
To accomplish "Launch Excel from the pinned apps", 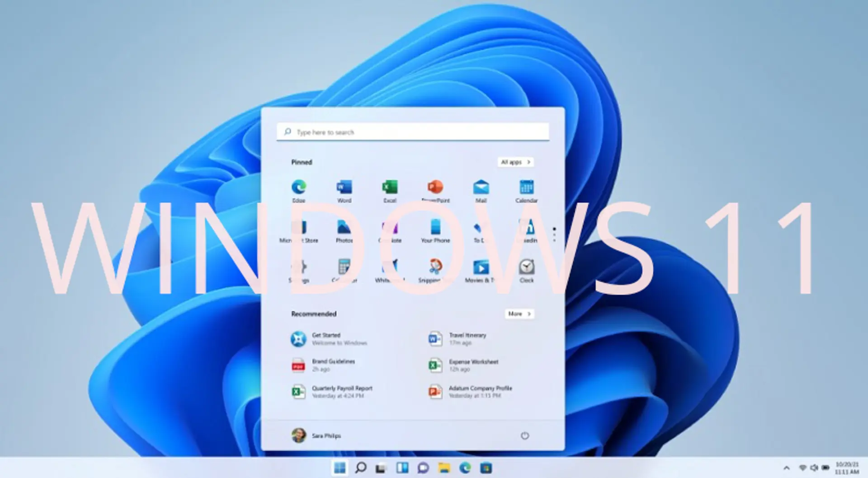I will pos(390,191).
